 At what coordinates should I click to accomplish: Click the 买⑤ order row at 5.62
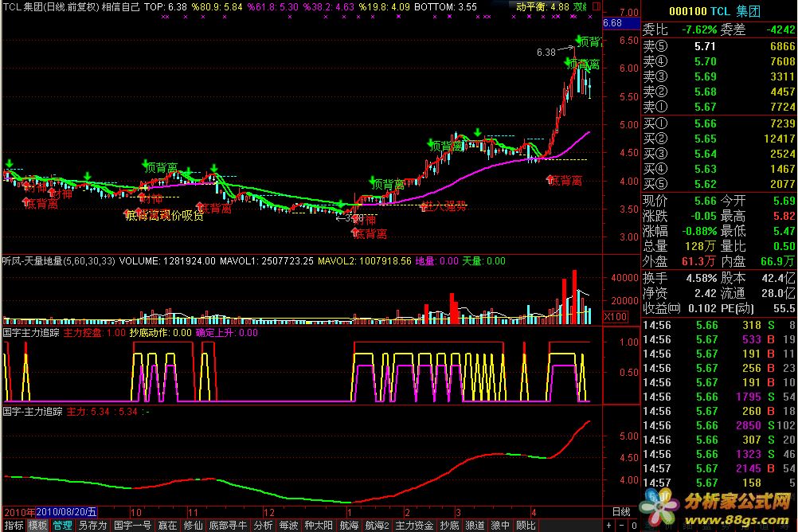pyautogui.click(x=718, y=184)
